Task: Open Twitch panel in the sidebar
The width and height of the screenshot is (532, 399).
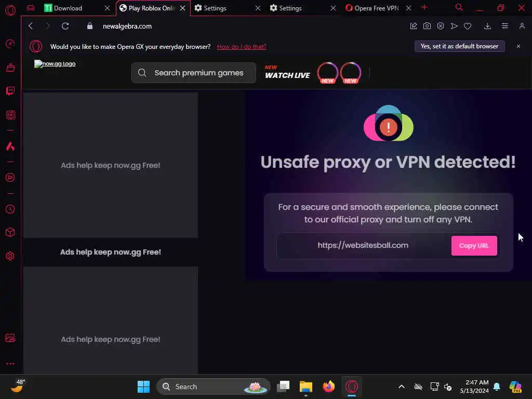Action: point(10,91)
